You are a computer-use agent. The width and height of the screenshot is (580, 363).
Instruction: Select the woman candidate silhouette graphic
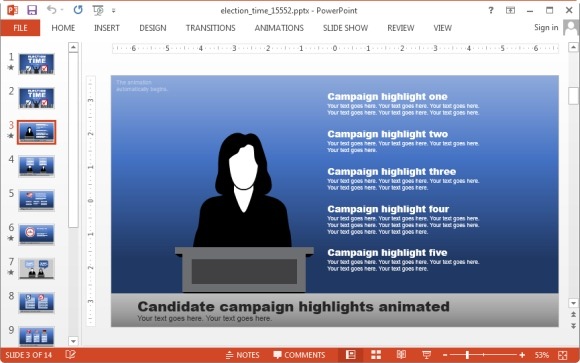243,190
